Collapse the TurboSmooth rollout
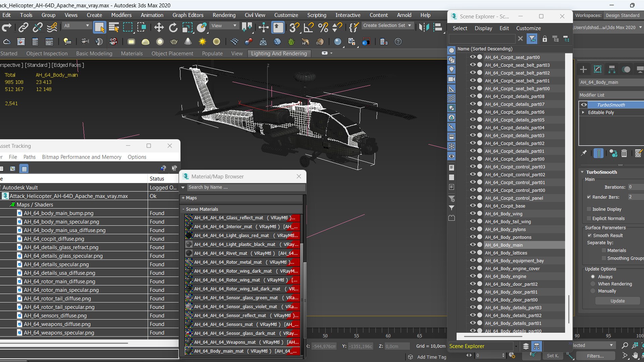The width and height of the screenshot is (644, 362). tap(582, 172)
